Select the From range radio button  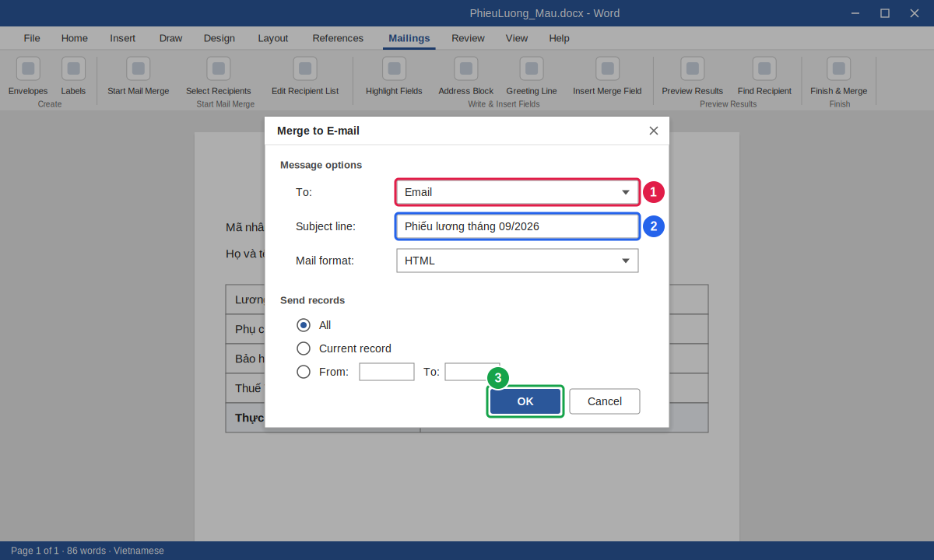304,372
